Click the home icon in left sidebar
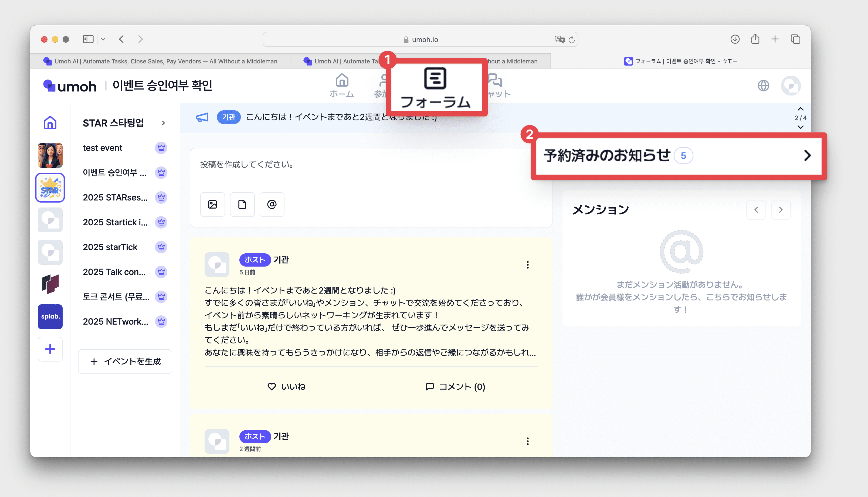 click(x=50, y=123)
